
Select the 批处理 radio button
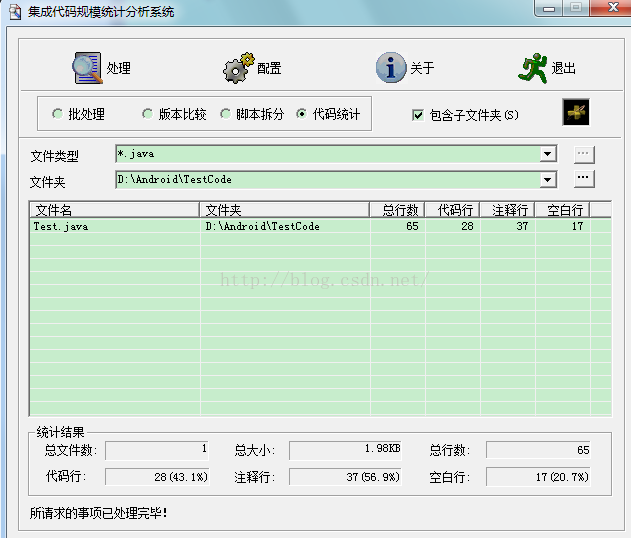(x=57, y=115)
